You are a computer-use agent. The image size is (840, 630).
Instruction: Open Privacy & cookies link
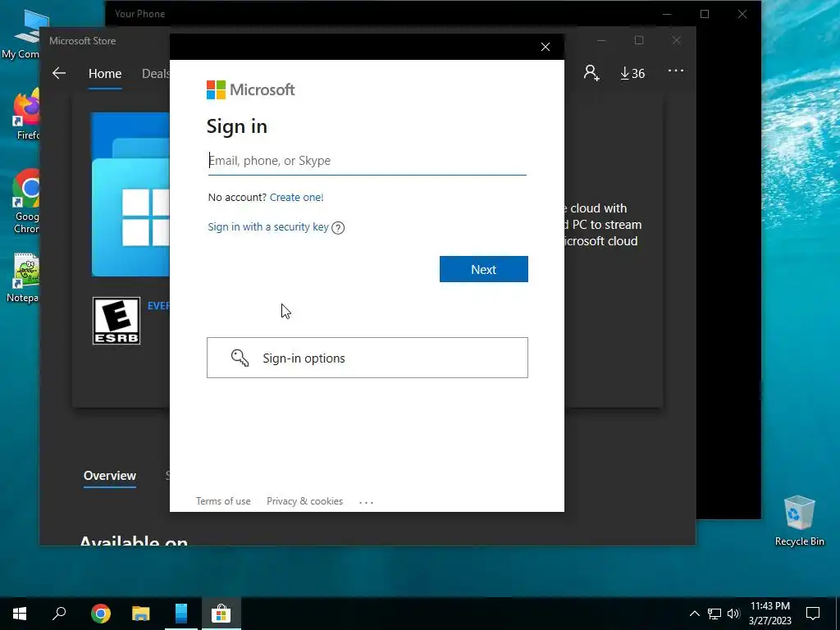click(304, 501)
